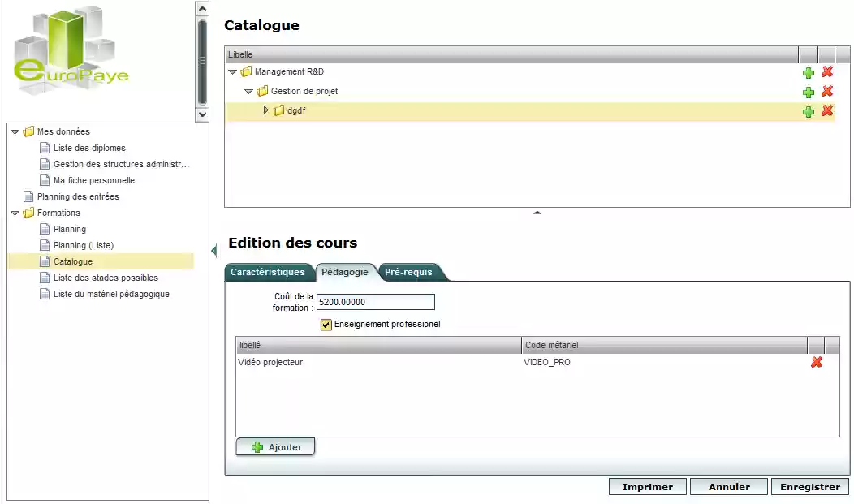The height and width of the screenshot is (504, 854).
Task: Click the red X next to dgdf
Action: [826, 111]
